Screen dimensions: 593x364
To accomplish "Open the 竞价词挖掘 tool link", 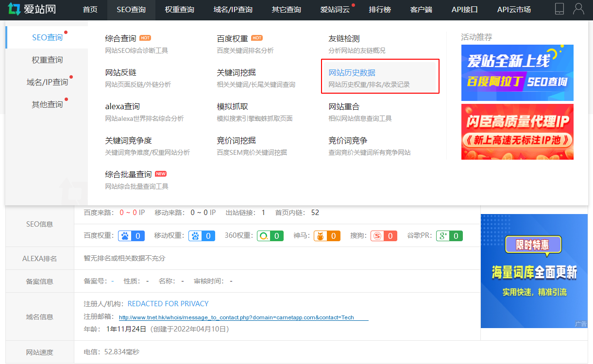I will point(236,140).
